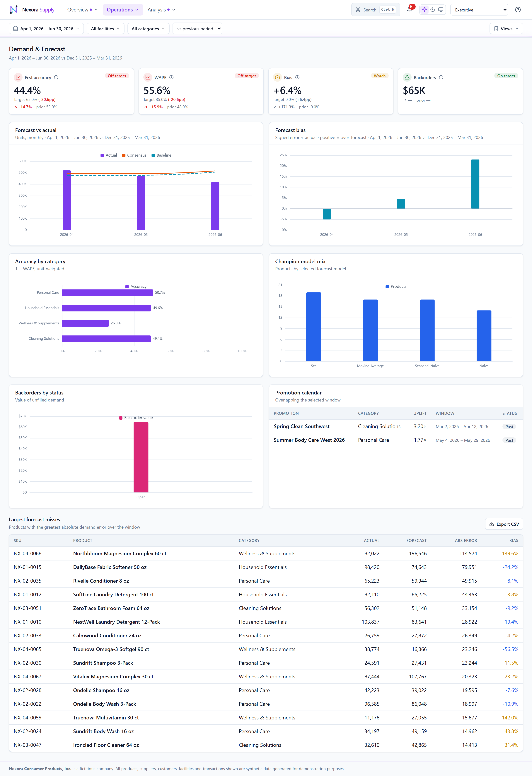532x776 pixels.
Task: Click the info icon beside WAPE
Action: 171,77
